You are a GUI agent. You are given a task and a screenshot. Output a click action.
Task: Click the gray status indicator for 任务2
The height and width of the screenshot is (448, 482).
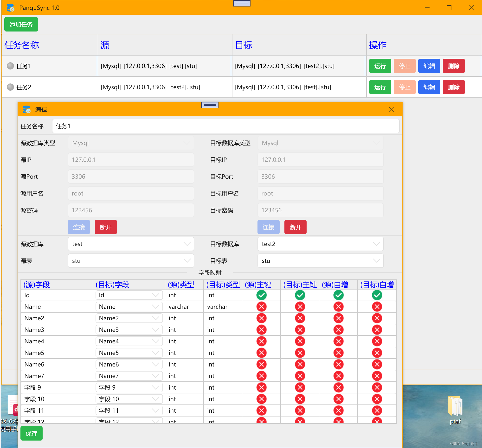coord(10,87)
